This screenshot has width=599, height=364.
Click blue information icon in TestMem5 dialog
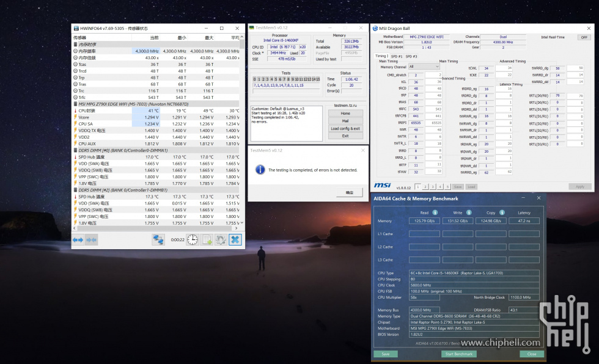[260, 169]
